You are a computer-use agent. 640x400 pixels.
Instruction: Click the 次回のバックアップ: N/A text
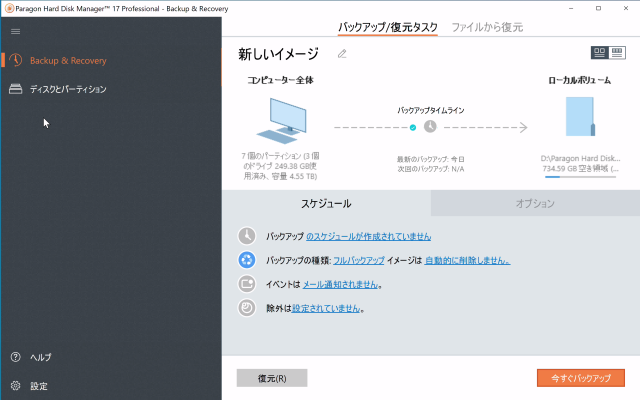pyautogui.click(x=431, y=169)
